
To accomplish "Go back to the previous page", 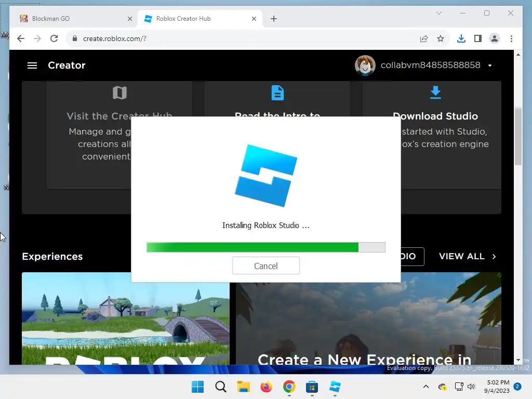I will pos(21,38).
